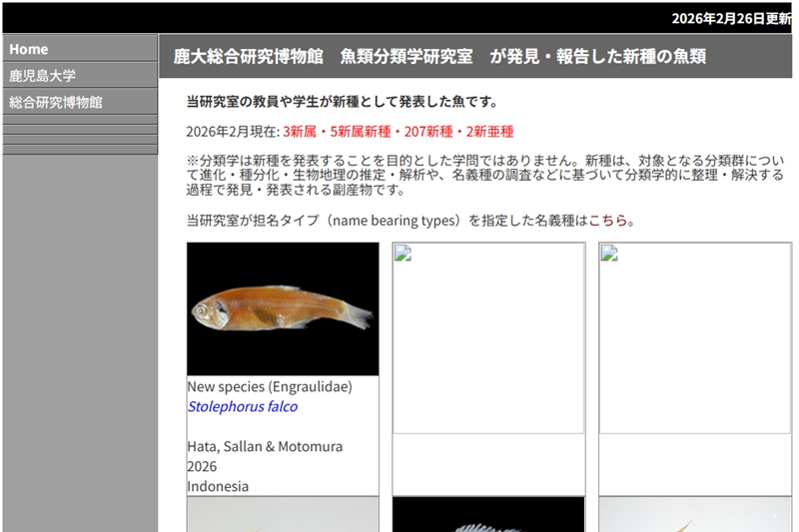The height and width of the screenshot is (532, 799).
Task: Click the bottom-left partially visible fish thumbnail
Action: (283, 515)
